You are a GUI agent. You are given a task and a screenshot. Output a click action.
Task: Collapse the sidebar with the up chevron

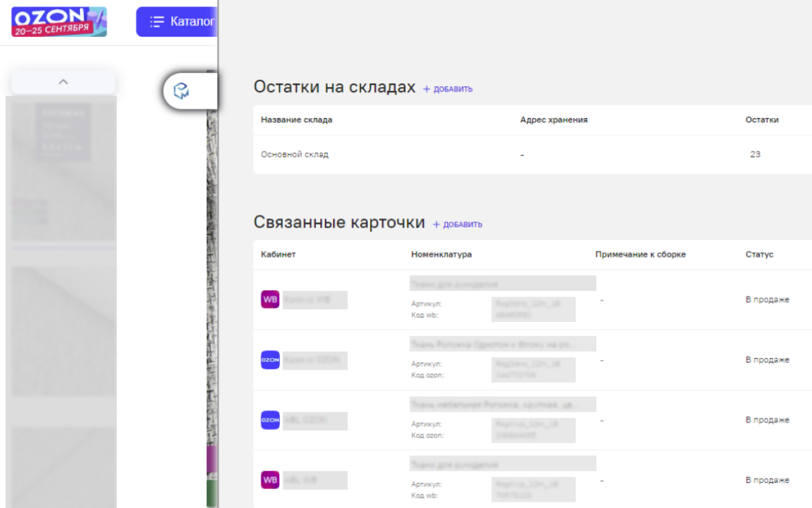point(63,82)
